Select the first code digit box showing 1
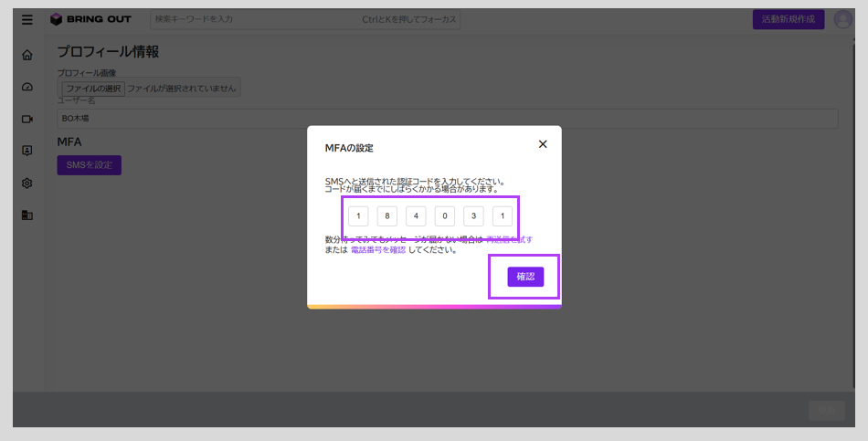This screenshot has height=441, width=868. (x=358, y=215)
